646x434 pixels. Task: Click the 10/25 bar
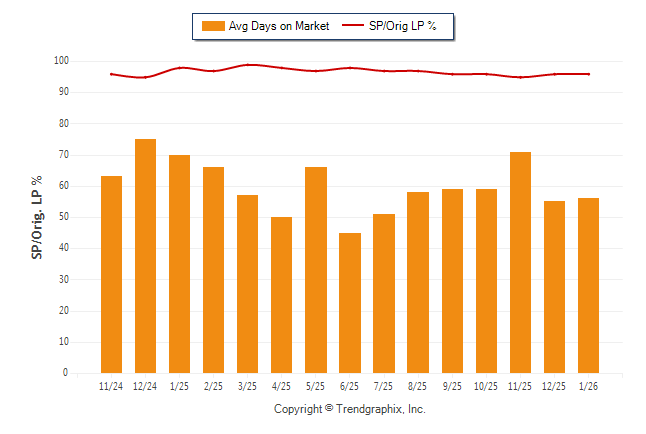click(486, 281)
